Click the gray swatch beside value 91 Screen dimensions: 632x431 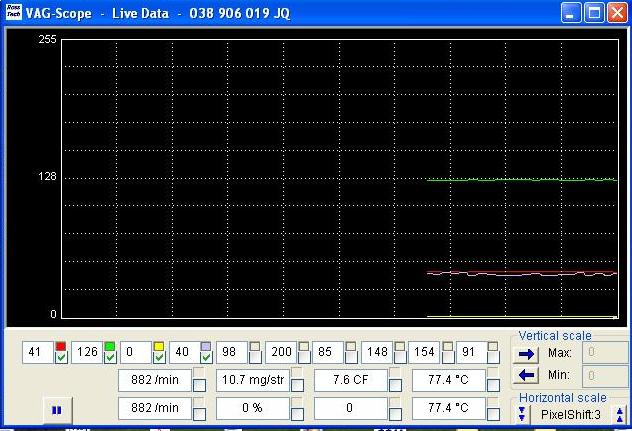pos(493,346)
